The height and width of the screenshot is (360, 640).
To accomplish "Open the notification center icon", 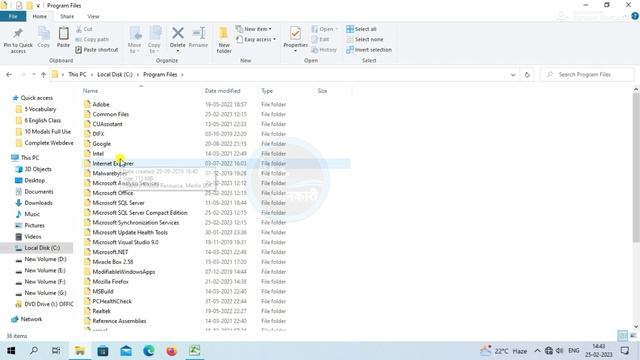I will click(x=624, y=351).
